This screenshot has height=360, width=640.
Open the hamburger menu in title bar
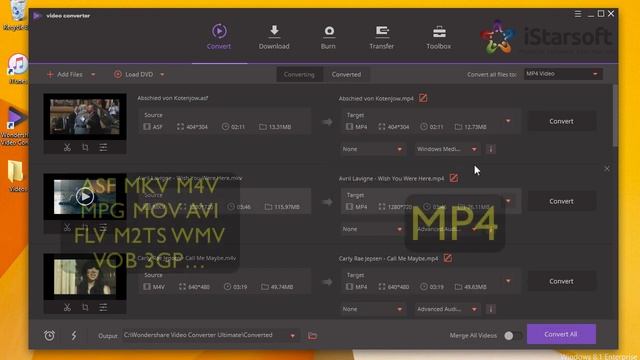tap(578, 14)
